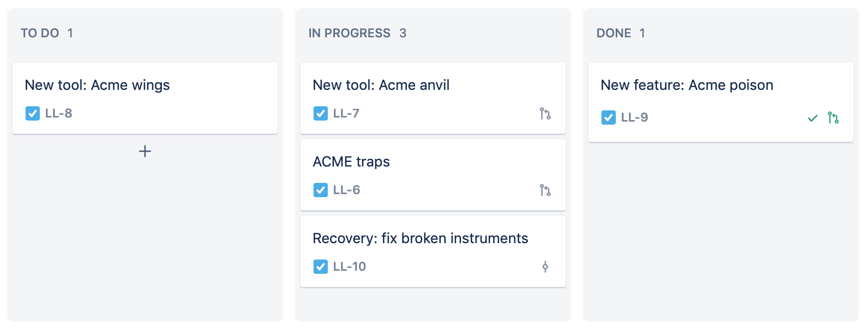Click the task type icon beside LL-7

pyautogui.click(x=321, y=113)
